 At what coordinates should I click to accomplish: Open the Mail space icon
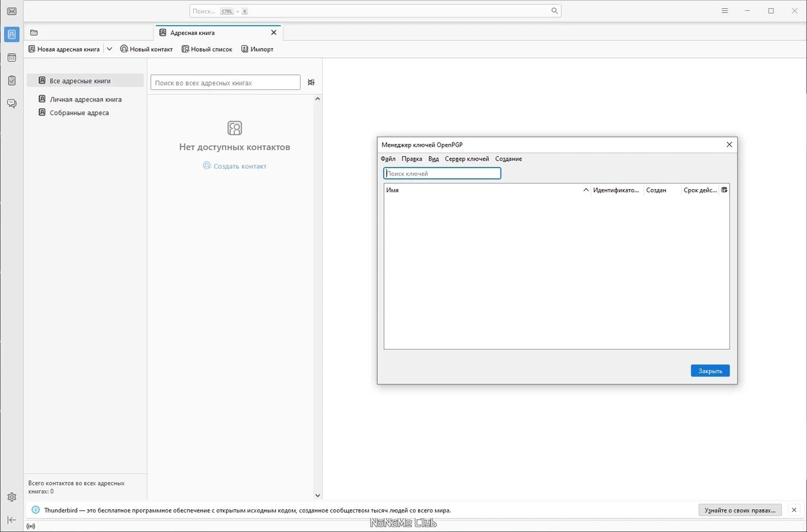point(11,11)
